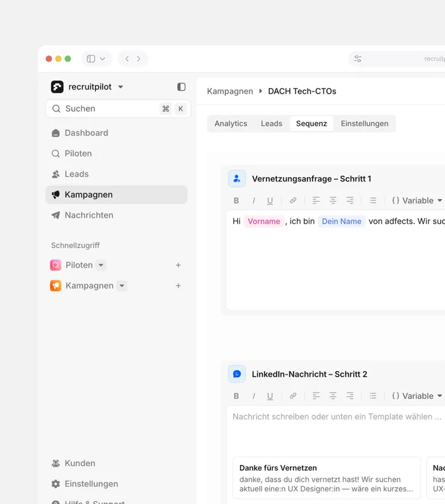Choose the Danke fürs Vernetzen template

pyautogui.click(x=327, y=478)
